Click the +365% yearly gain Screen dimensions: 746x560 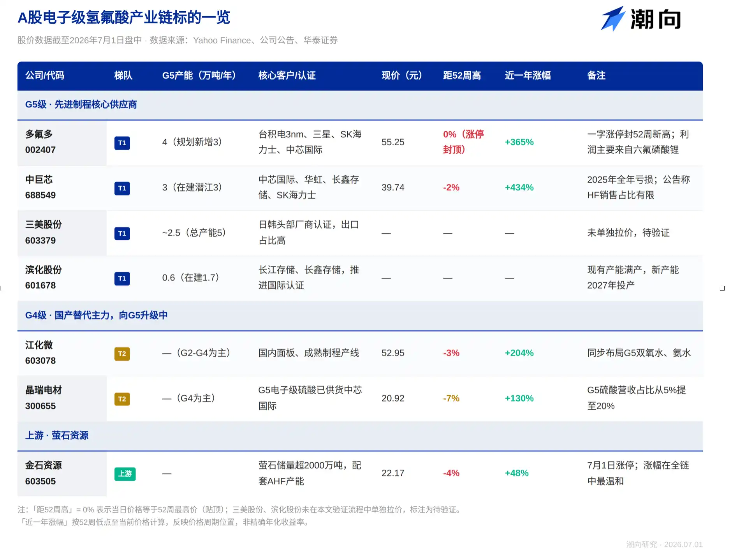pos(519,142)
